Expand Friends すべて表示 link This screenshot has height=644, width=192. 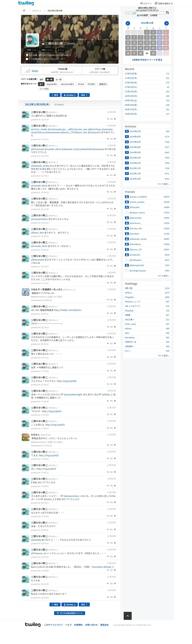[164, 276]
